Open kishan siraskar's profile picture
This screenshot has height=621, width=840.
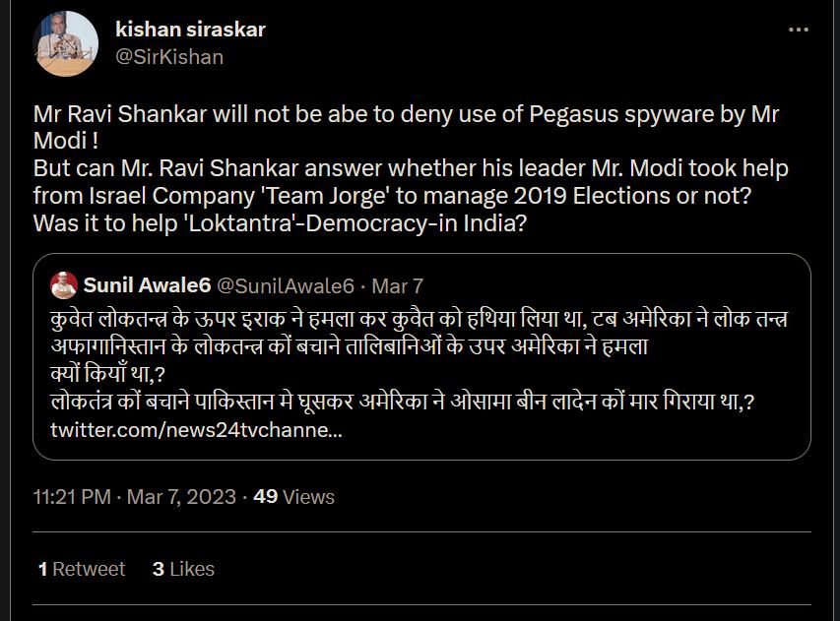click(x=65, y=43)
